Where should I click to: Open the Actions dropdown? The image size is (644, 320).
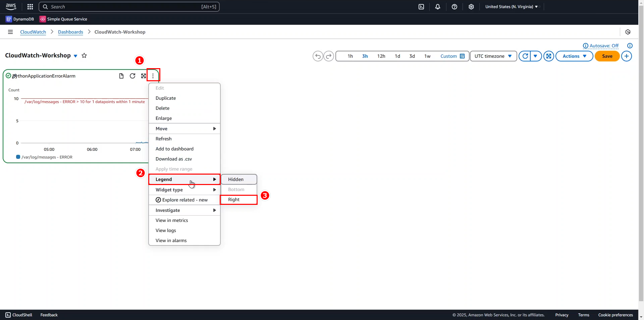pyautogui.click(x=574, y=56)
